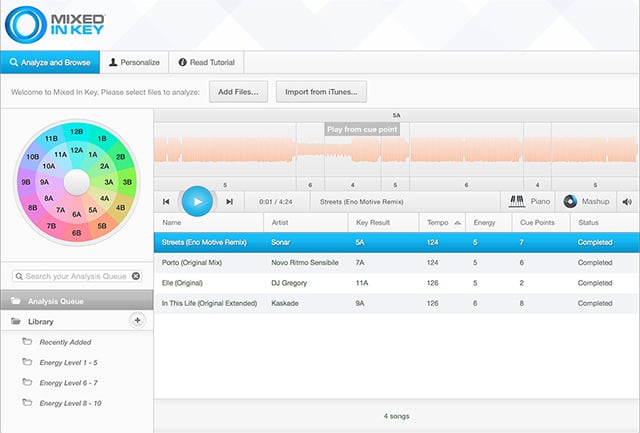Click artist Kaskade cell
This screenshot has height=433, width=640.
(285, 303)
